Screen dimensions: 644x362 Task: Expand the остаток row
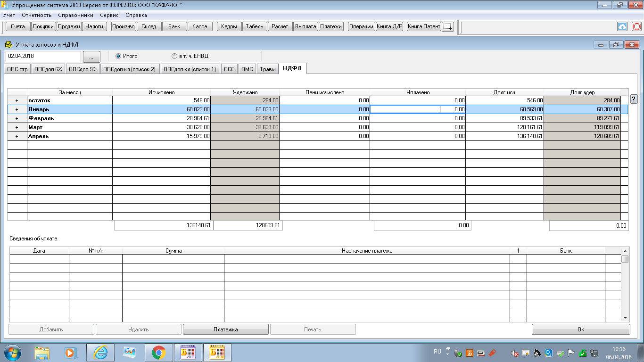17,100
